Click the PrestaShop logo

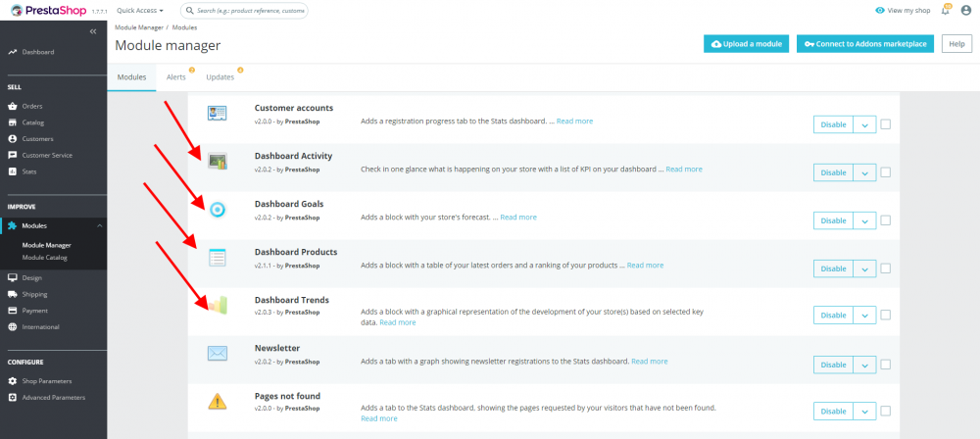coord(49,10)
